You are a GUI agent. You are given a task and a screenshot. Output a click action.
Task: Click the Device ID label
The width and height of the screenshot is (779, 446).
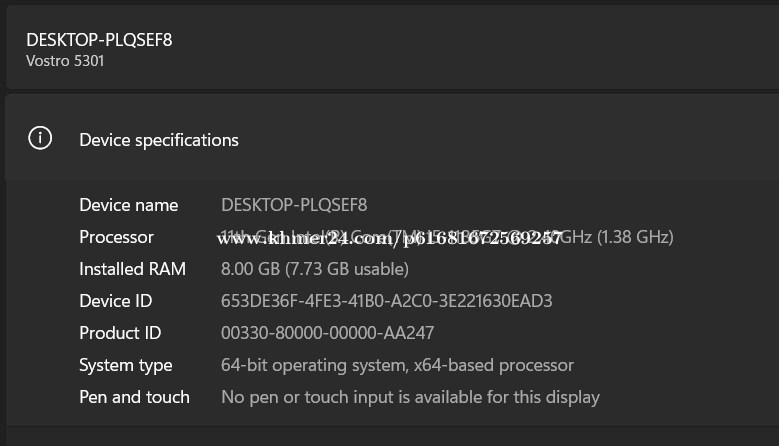[116, 301]
